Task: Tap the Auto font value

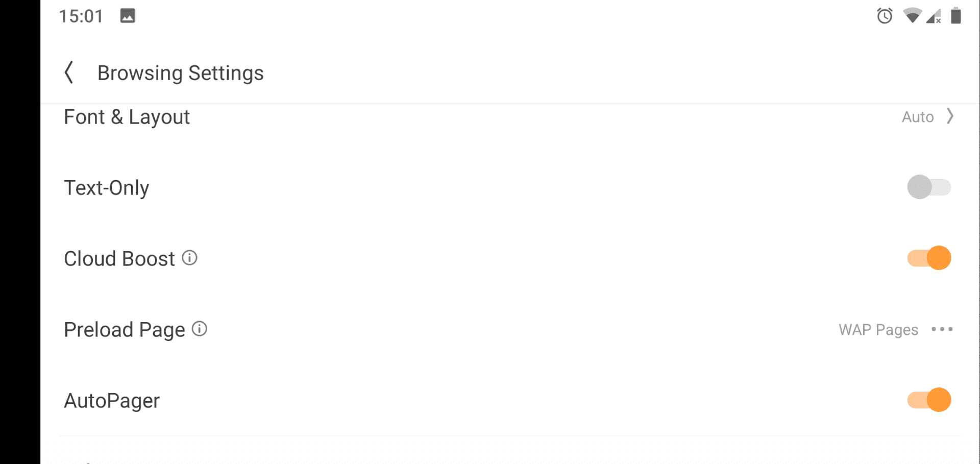Action: pyautogui.click(x=917, y=117)
